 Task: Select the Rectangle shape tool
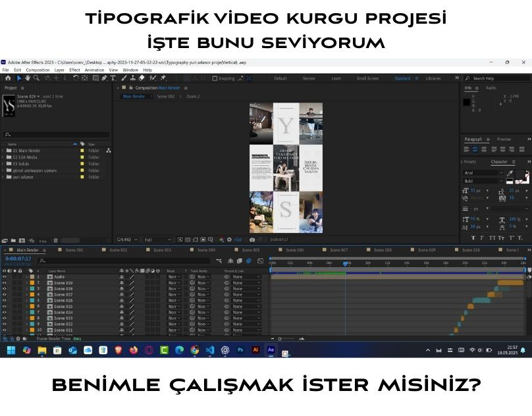pos(95,78)
